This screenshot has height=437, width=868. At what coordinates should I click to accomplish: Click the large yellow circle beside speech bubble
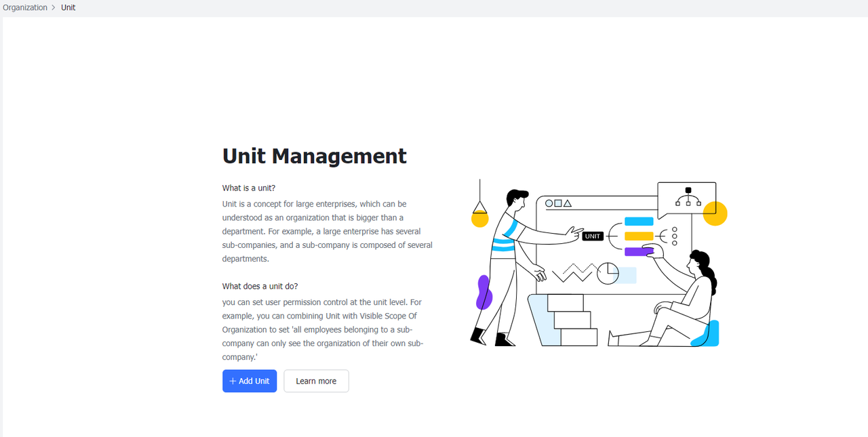(715, 213)
